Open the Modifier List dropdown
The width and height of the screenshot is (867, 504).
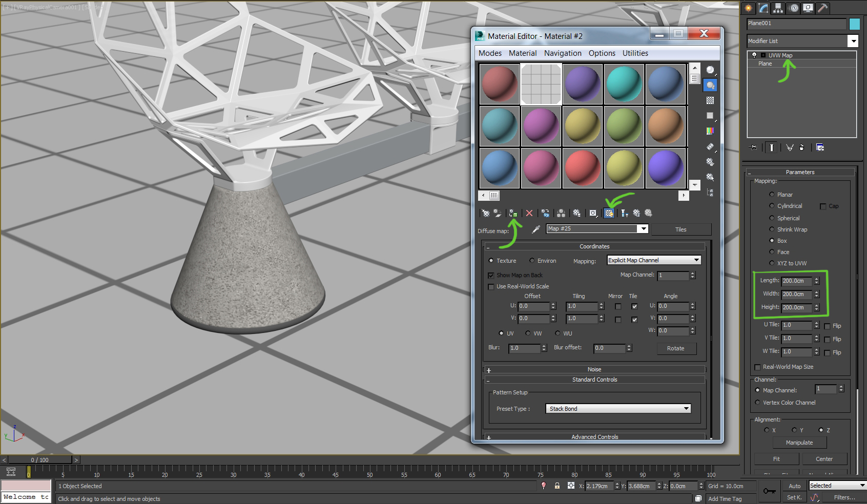point(854,41)
